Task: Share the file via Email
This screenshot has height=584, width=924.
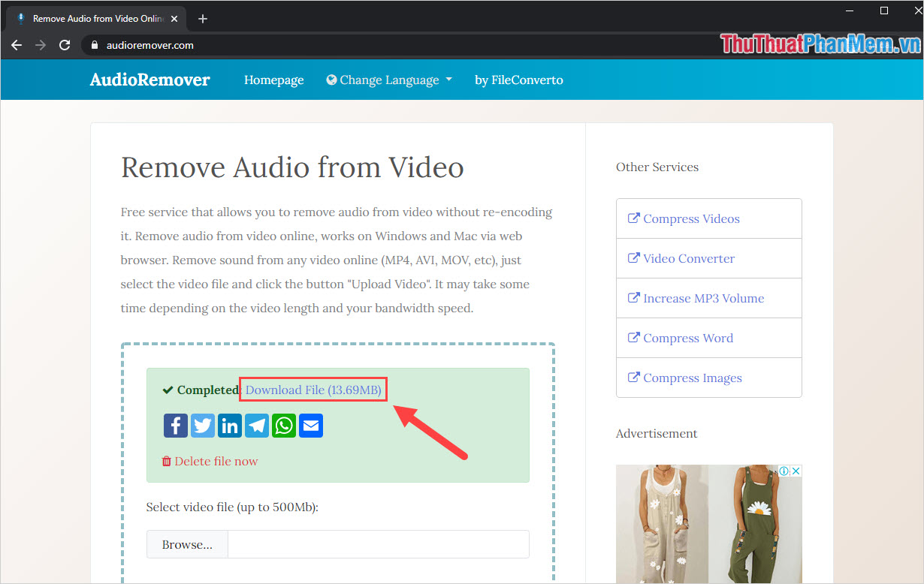Action: click(x=310, y=426)
